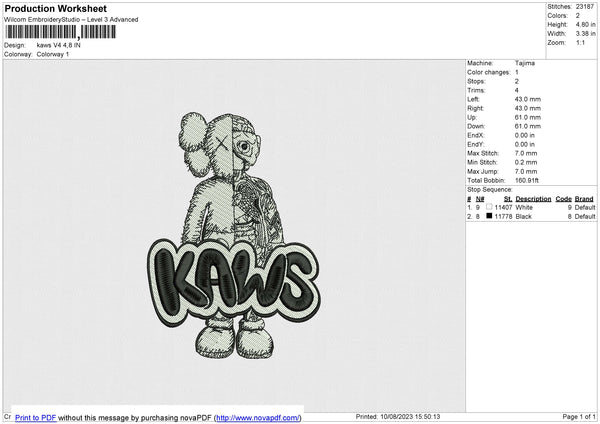Viewport: 600px width, 424px height.
Task: Click the 'Brand' column header
Action: click(x=584, y=199)
